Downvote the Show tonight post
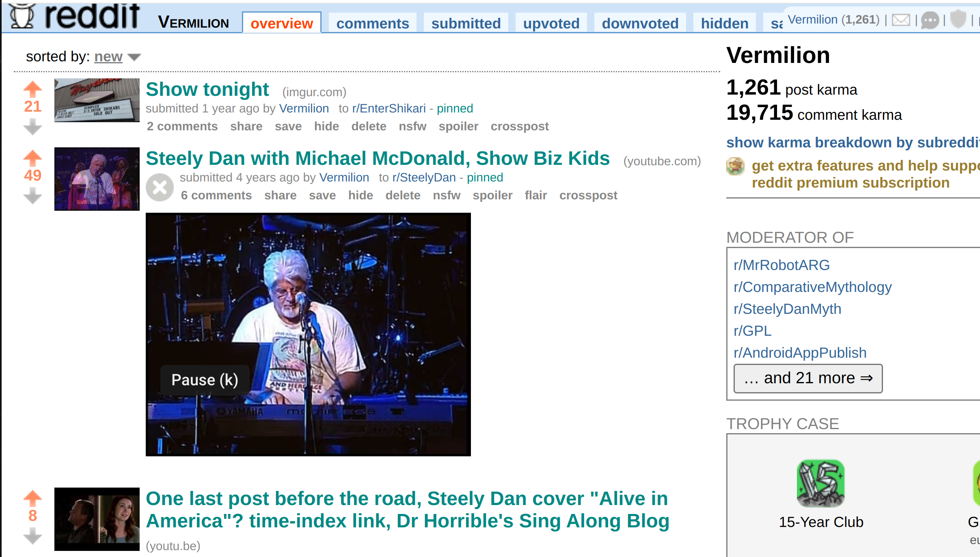 coord(32,127)
